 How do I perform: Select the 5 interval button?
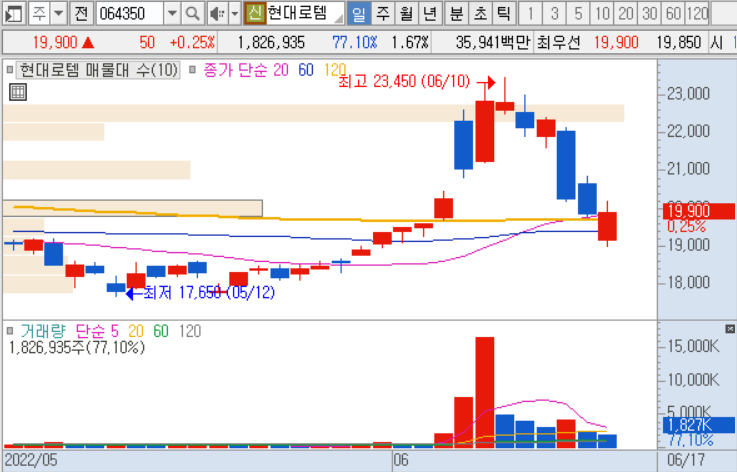pos(578,13)
